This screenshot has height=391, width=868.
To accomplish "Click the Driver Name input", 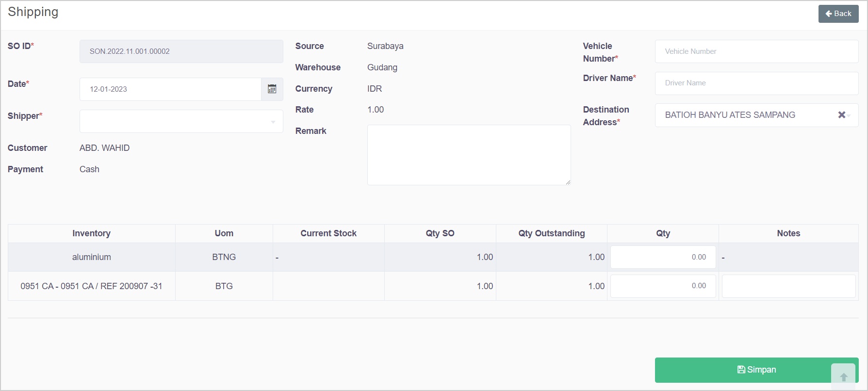I will [756, 83].
